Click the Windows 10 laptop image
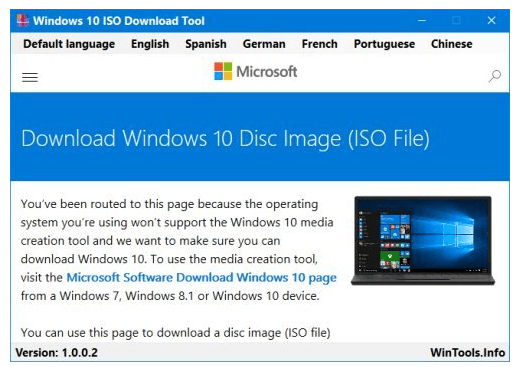Image resolution: width=515 pixels, height=367 pixels. (423, 241)
